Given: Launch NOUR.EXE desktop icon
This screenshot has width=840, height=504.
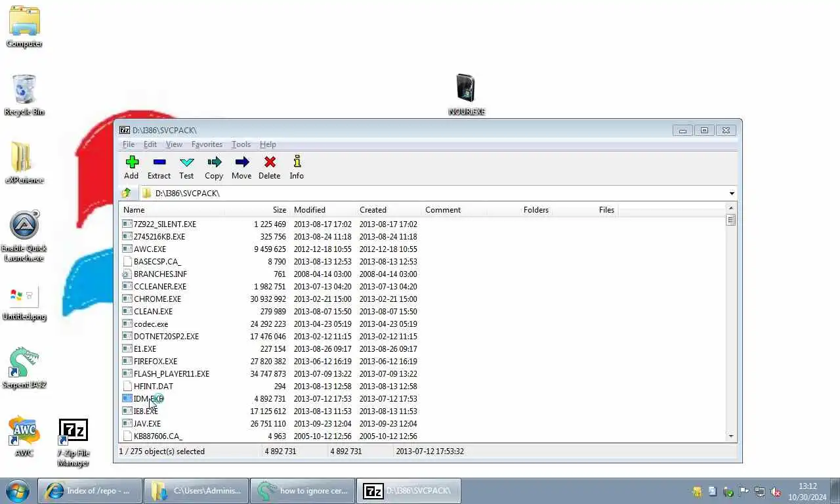Looking at the screenshot, I should coord(467,95).
